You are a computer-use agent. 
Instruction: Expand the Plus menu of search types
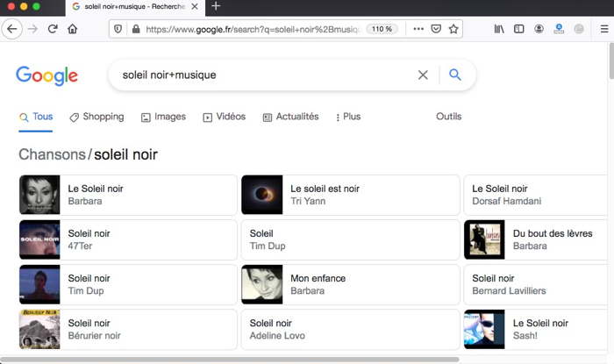348,117
